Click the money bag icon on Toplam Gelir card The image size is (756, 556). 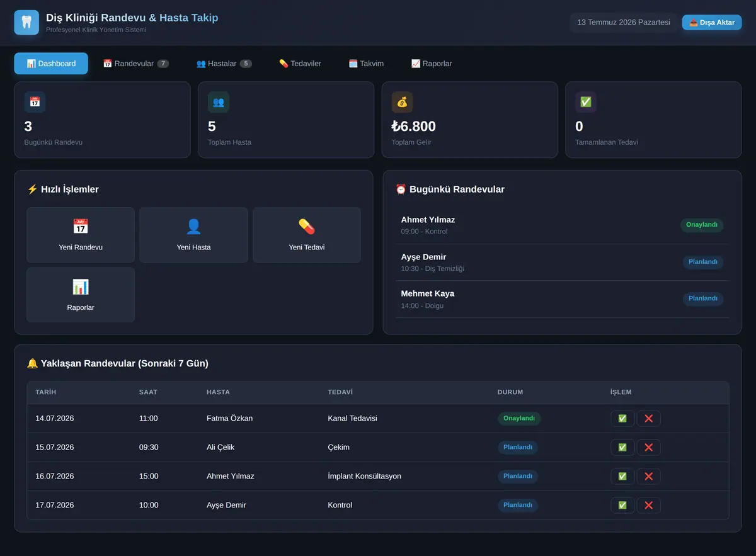click(x=402, y=102)
